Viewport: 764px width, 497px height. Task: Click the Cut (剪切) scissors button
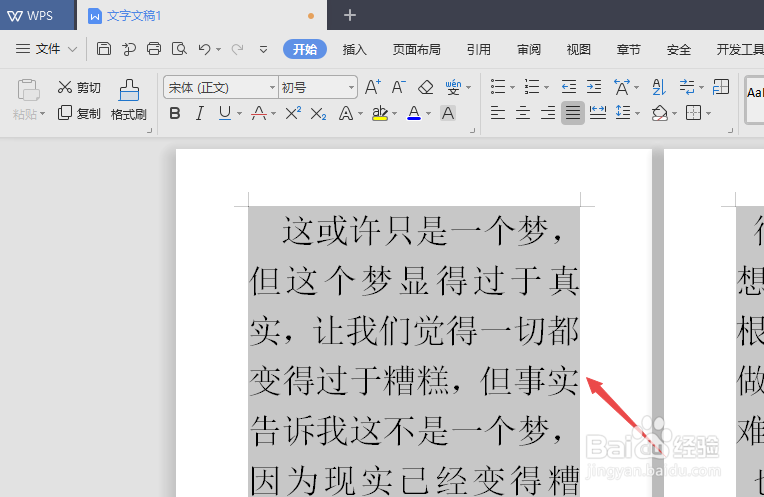tap(79, 87)
